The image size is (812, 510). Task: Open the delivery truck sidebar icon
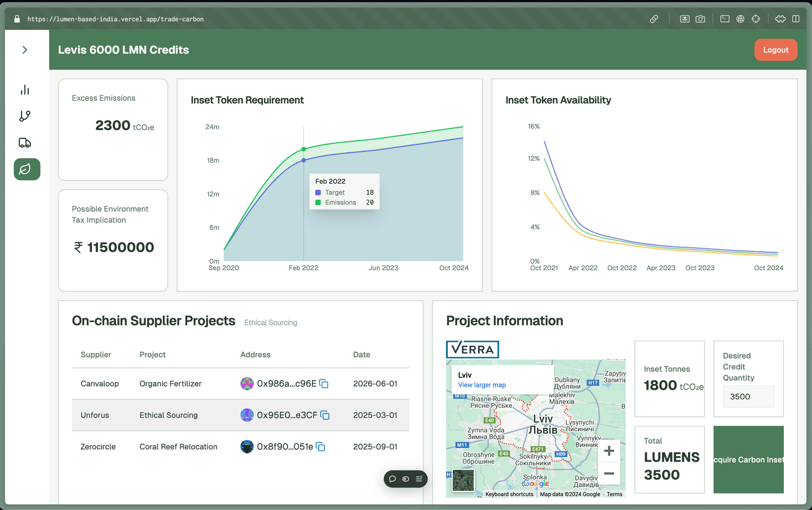click(x=25, y=143)
